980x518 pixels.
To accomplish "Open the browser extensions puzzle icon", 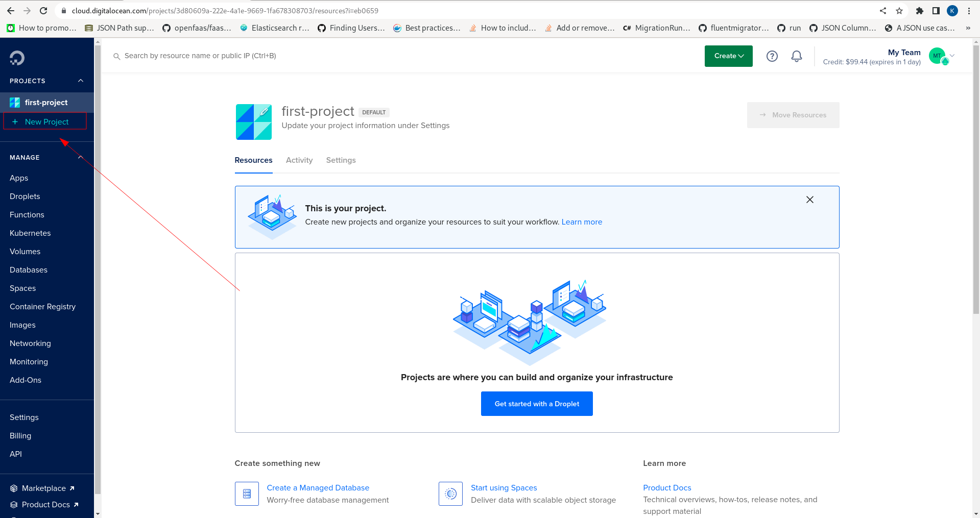I will point(920,11).
